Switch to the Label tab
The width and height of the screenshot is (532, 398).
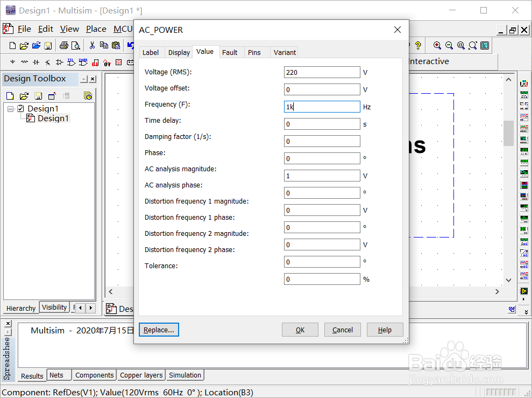pos(150,53)
